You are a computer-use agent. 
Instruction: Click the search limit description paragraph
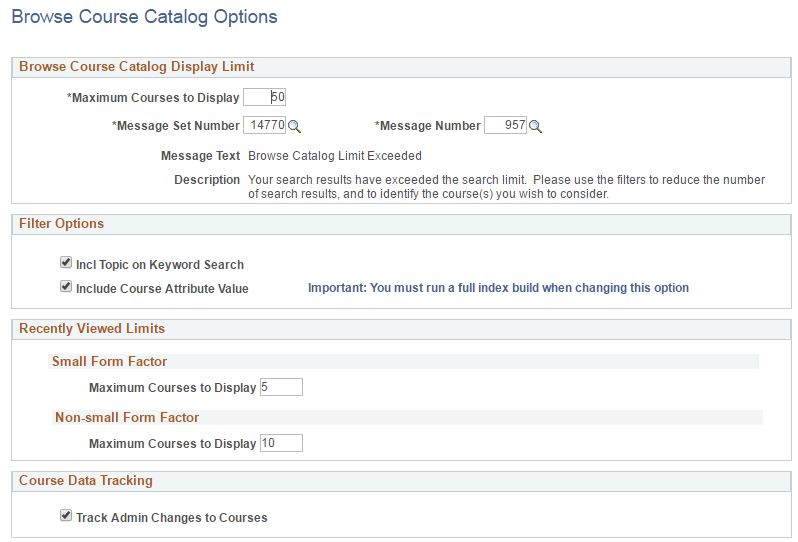coord(506,187)
